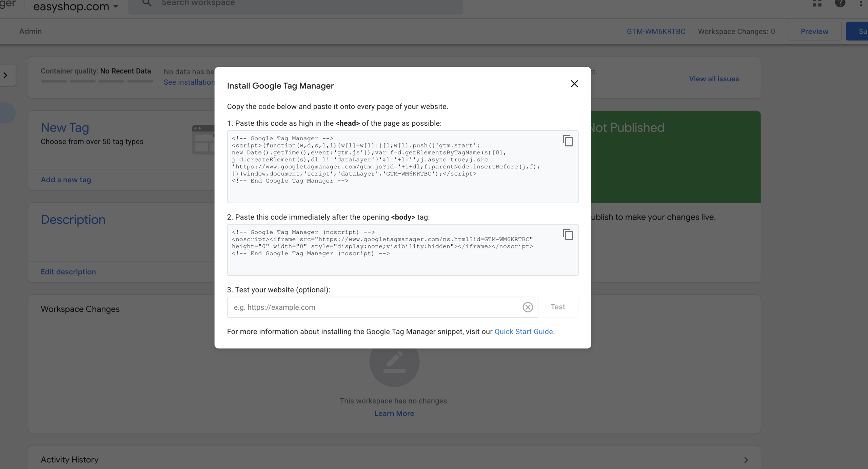
Task: Open the help question mark icon
Action: click(x=840, y=3)
